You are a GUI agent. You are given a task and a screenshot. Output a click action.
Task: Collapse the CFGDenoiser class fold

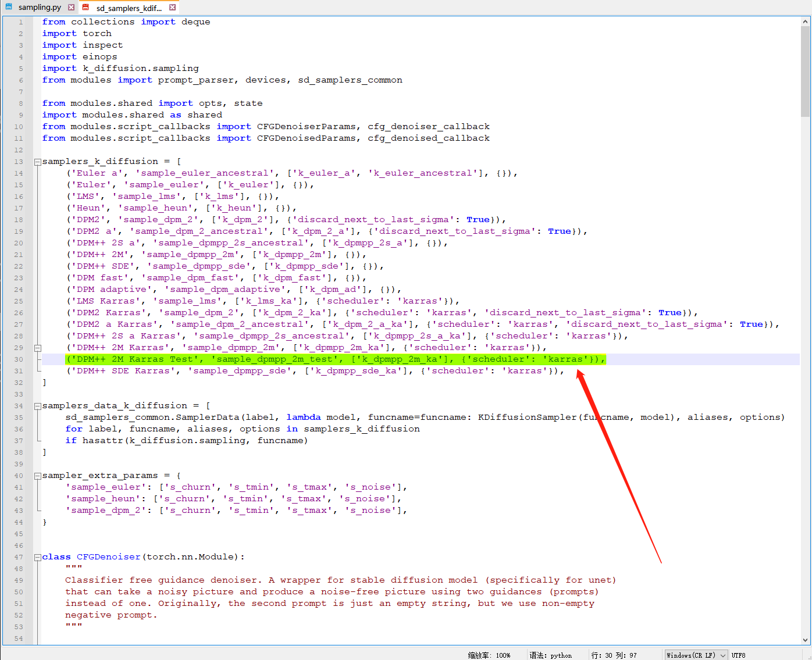point(37,557)
